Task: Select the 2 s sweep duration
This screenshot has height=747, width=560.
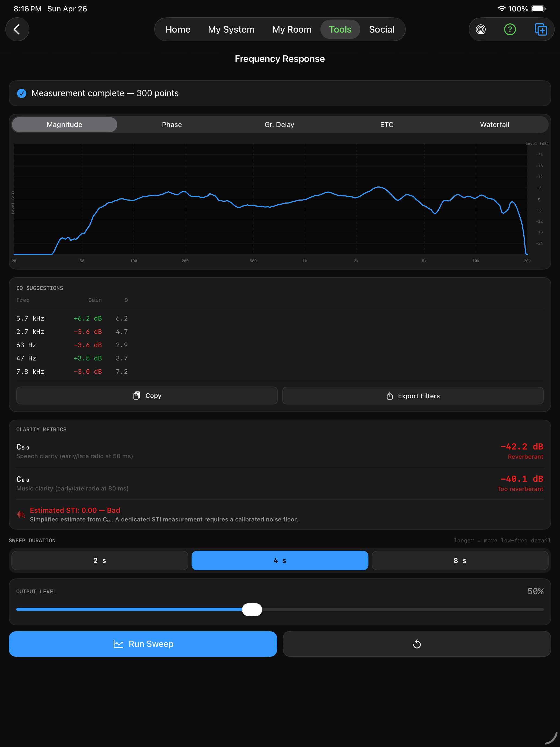Action: 100,561
